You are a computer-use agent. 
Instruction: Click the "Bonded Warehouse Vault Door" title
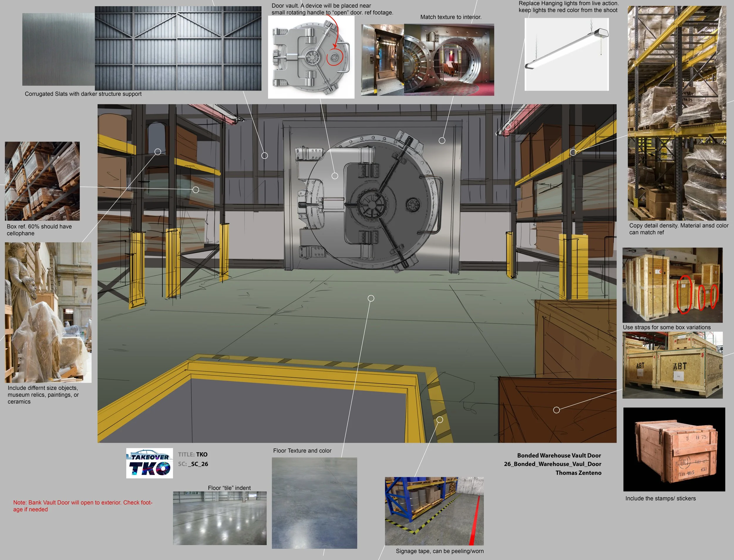point(559,455)
